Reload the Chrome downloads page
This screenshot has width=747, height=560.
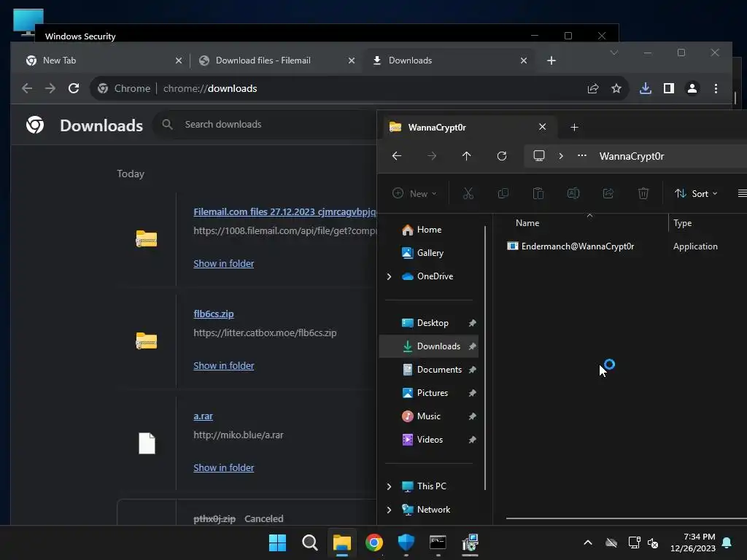pyautogui.click(x=74, y=88)
